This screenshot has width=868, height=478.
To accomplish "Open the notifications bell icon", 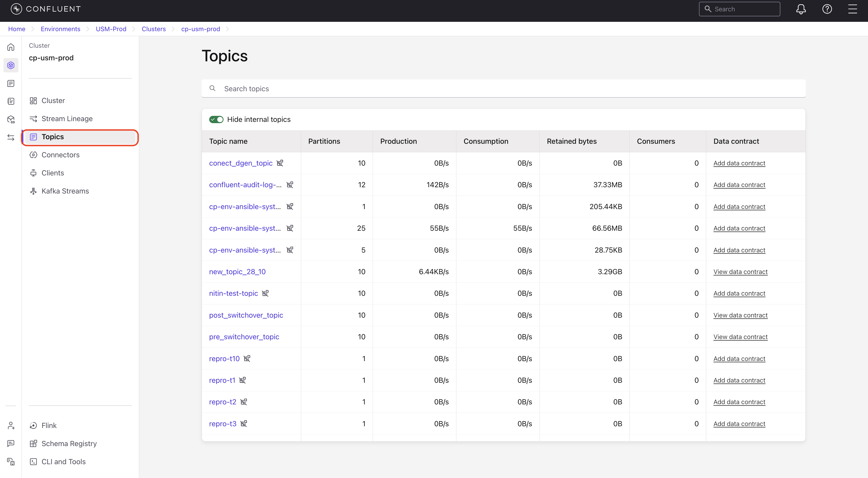I will click(x=801, y=9).
